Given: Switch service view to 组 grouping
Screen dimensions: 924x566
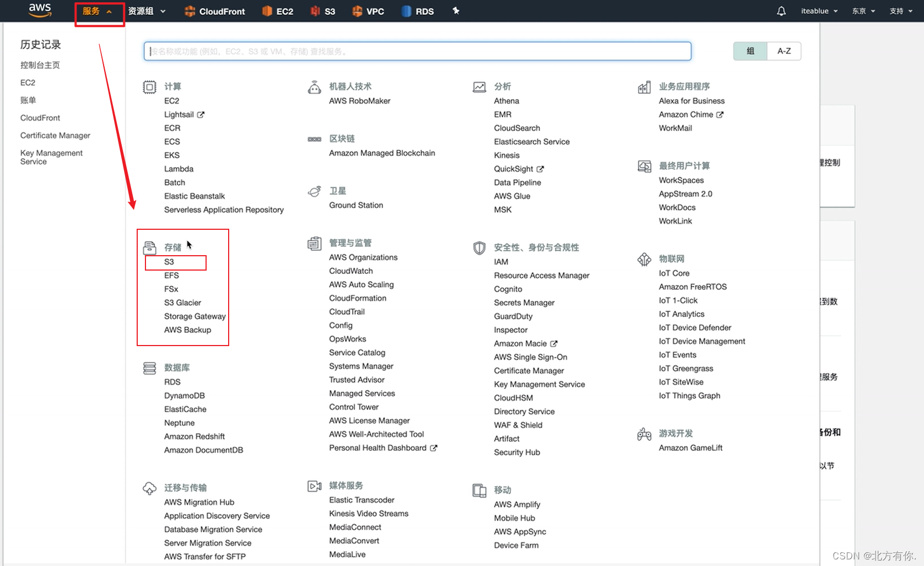Looking at the screenshot, I should coord(750,51).
